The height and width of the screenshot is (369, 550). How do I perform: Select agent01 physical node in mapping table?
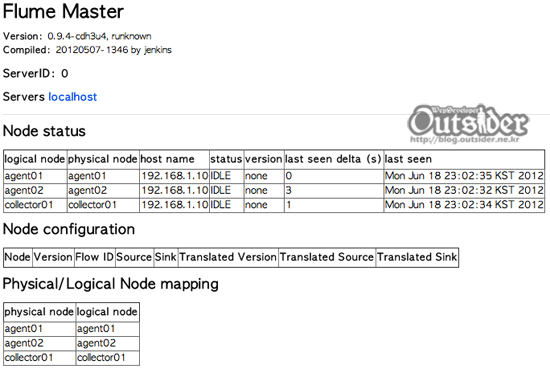click(x=39, y=329)
